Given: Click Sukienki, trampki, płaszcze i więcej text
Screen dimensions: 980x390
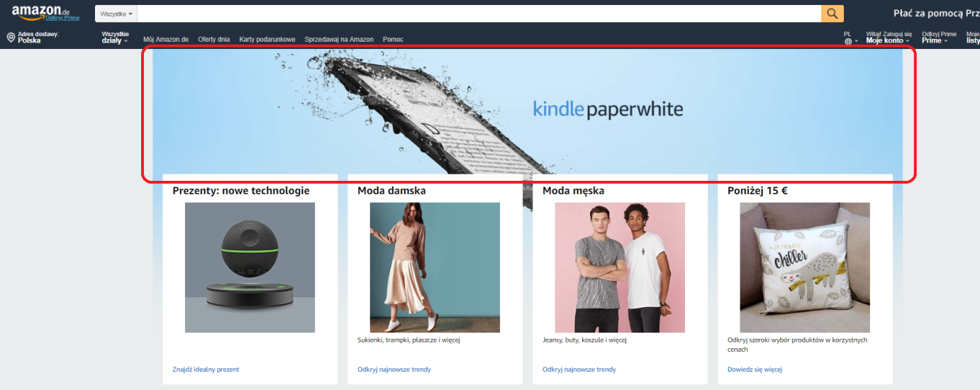Looking at the screenshot, I should pos(409,340).
